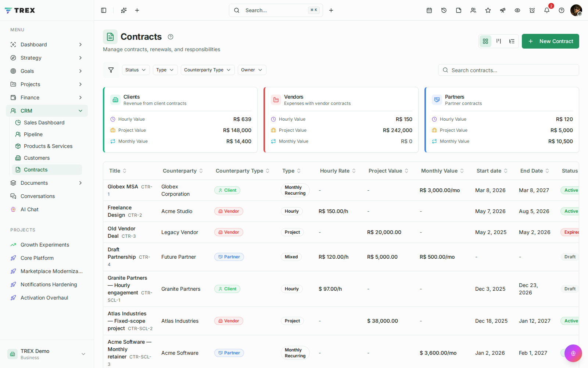588x368 pixels.
Task: Open the help question mark icon in top bar
Action: coord(562,10)
